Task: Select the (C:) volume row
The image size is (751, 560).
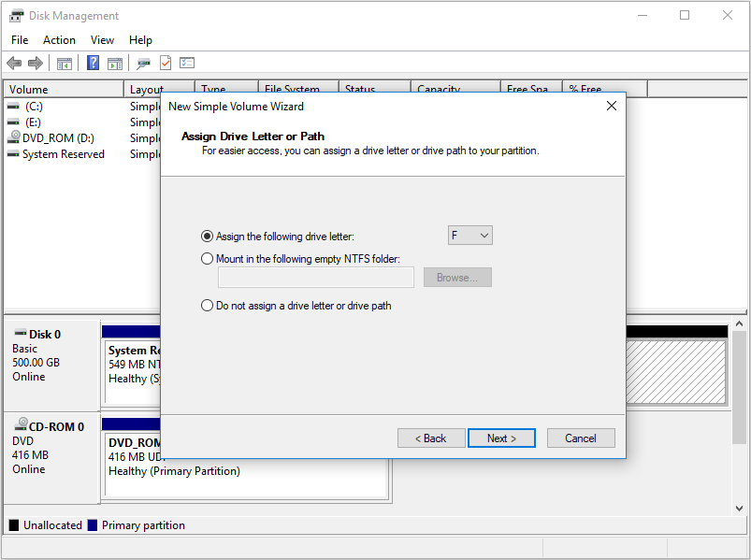Action: [x=82, y=107]
